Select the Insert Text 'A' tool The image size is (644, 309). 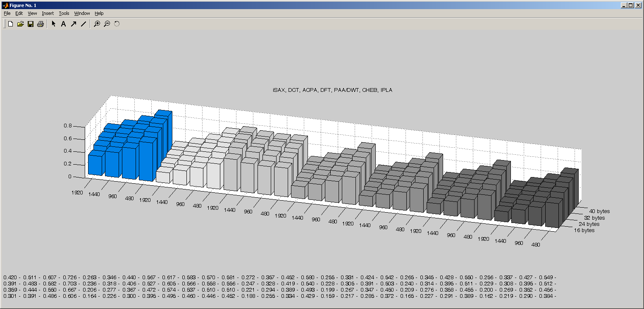pos(63,24)
